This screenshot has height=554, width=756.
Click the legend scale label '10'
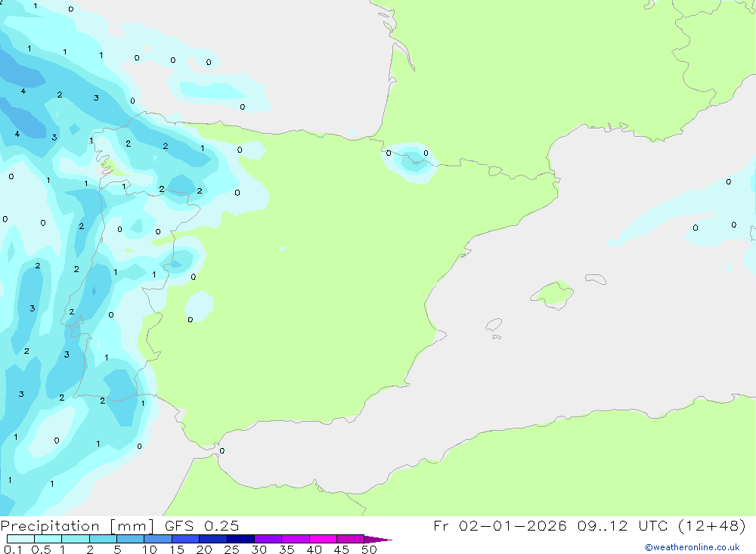pos(150,549)
